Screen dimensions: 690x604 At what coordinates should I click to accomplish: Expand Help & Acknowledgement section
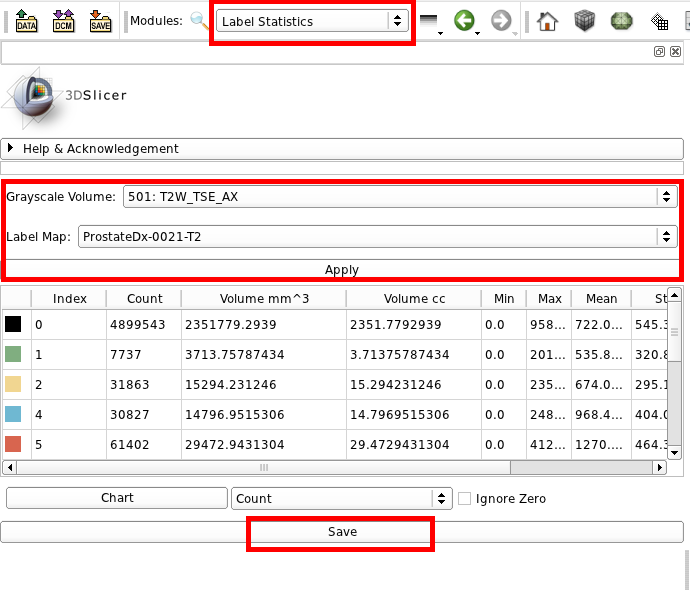342,149
